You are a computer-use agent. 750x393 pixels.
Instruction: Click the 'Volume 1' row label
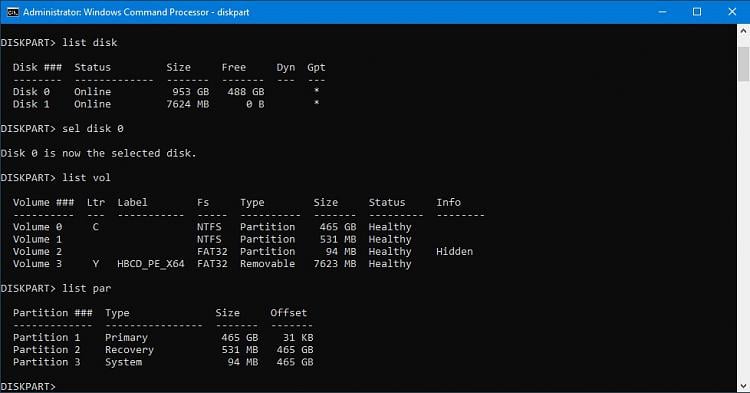coord(37,239)
